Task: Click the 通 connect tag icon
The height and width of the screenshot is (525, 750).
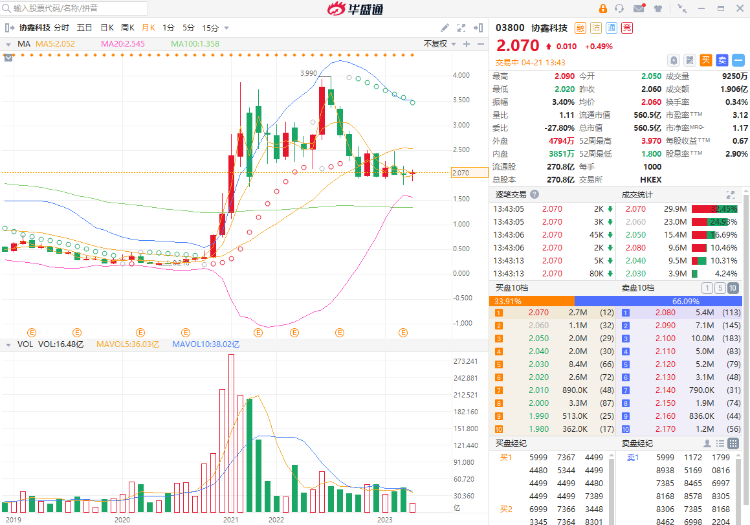Action: pyautogui.click(x=612, y=28)
